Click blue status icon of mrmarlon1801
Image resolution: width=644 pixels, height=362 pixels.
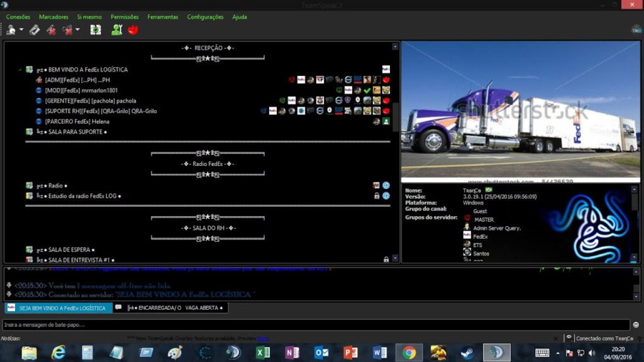39,90
